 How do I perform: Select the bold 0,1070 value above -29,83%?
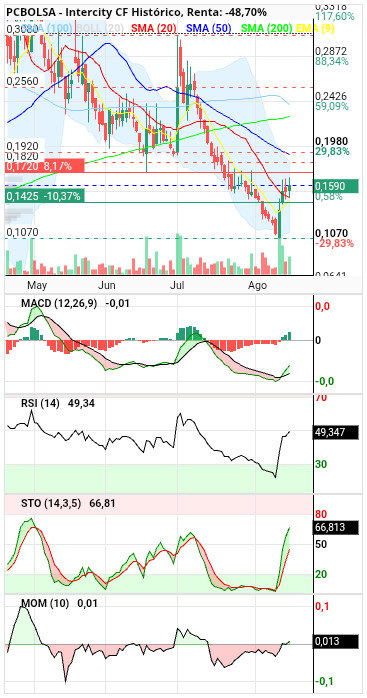click(x=331, y=233)
